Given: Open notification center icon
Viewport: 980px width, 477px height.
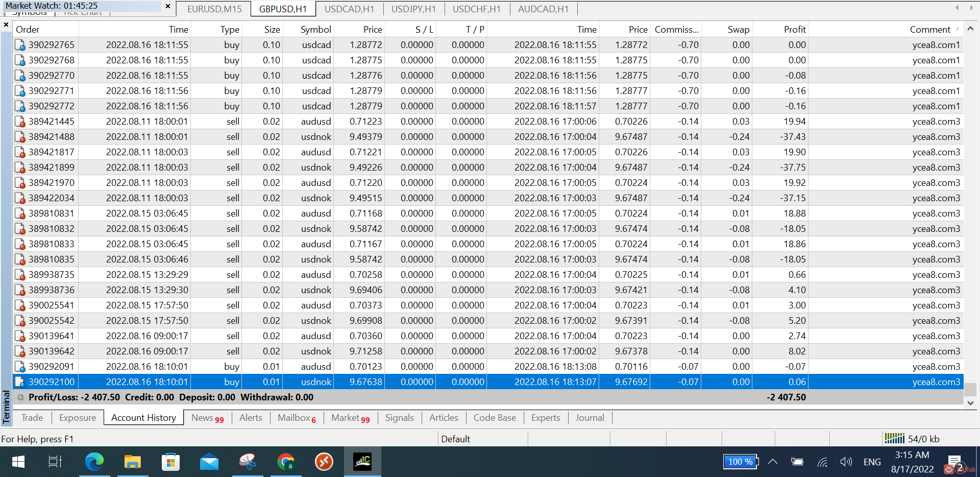Looking at the screenshot, I should [x=954, y=462].
